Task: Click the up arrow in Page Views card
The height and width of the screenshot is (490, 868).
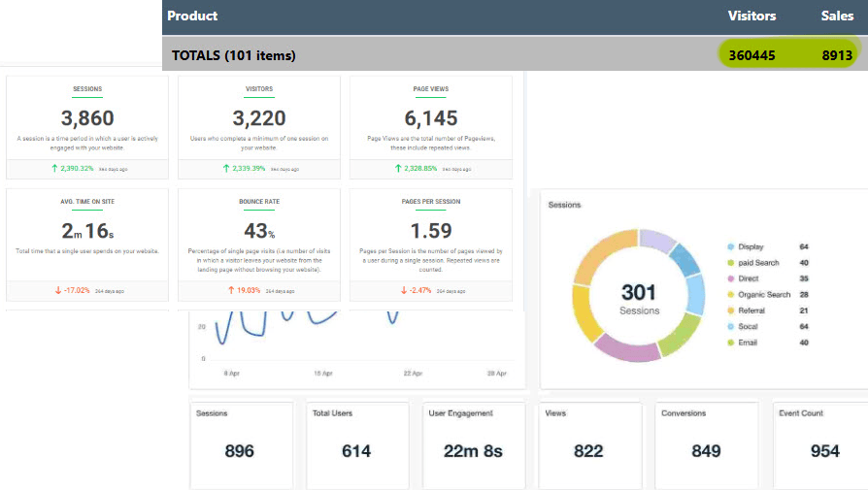Action: coord(396,168)
